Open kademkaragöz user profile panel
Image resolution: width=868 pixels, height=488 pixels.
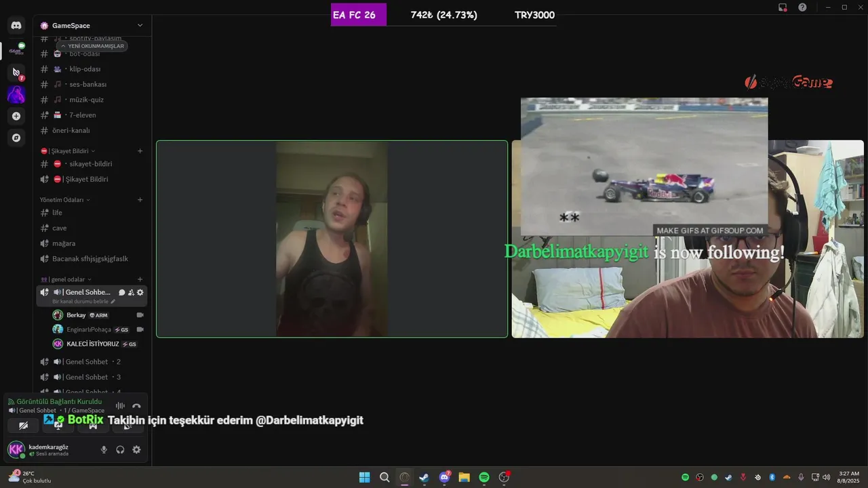[x=47, y=449]
